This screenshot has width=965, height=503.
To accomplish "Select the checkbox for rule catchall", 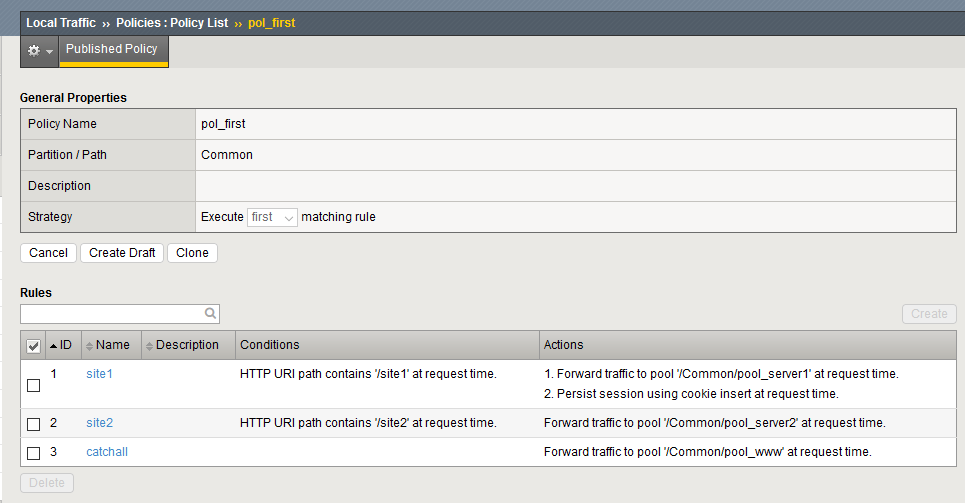I will 33,453.
